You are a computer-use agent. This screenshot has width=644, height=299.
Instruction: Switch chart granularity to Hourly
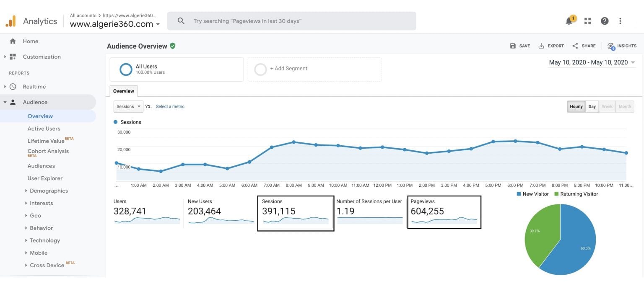coord(576,106)
